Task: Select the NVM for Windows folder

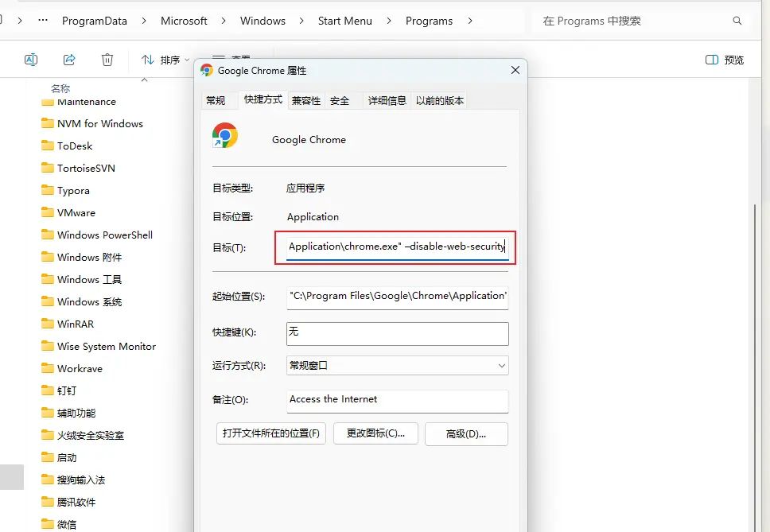Action: 92,124
